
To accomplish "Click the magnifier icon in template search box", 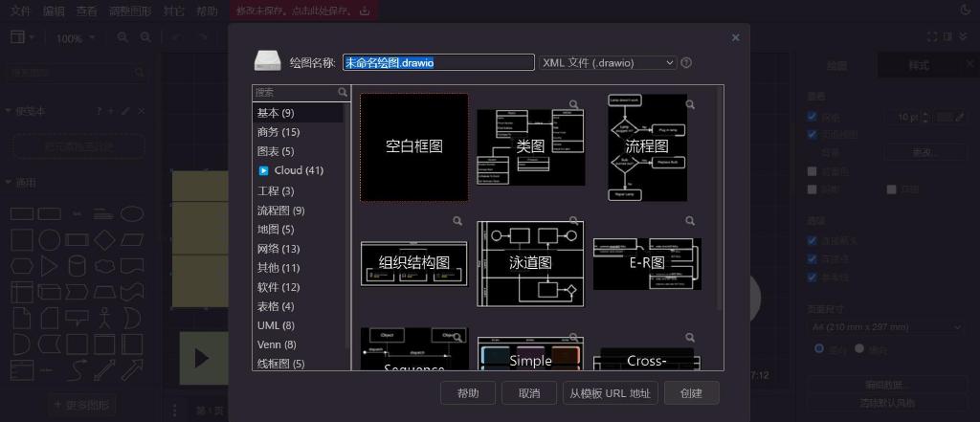I will (x=343, y=92).
